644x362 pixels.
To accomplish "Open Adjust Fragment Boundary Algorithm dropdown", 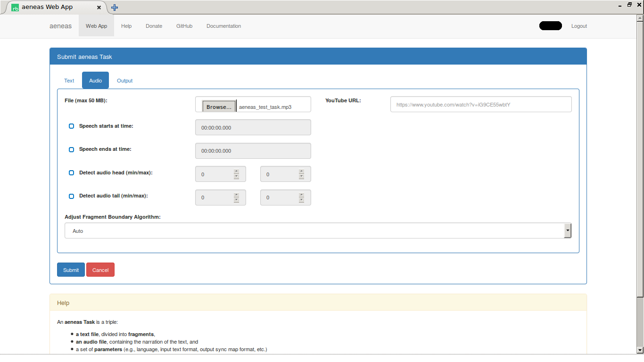I will click(x=318, y=231).
